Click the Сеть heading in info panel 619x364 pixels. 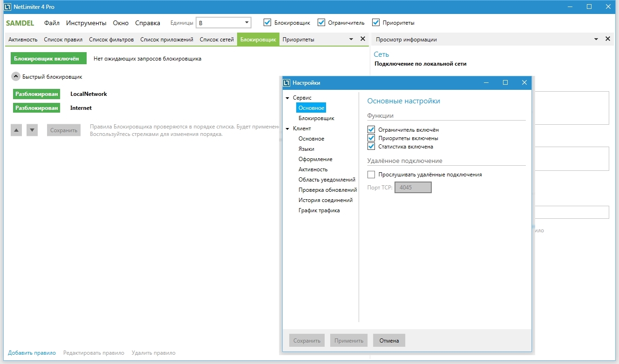[x=381, y=54]
